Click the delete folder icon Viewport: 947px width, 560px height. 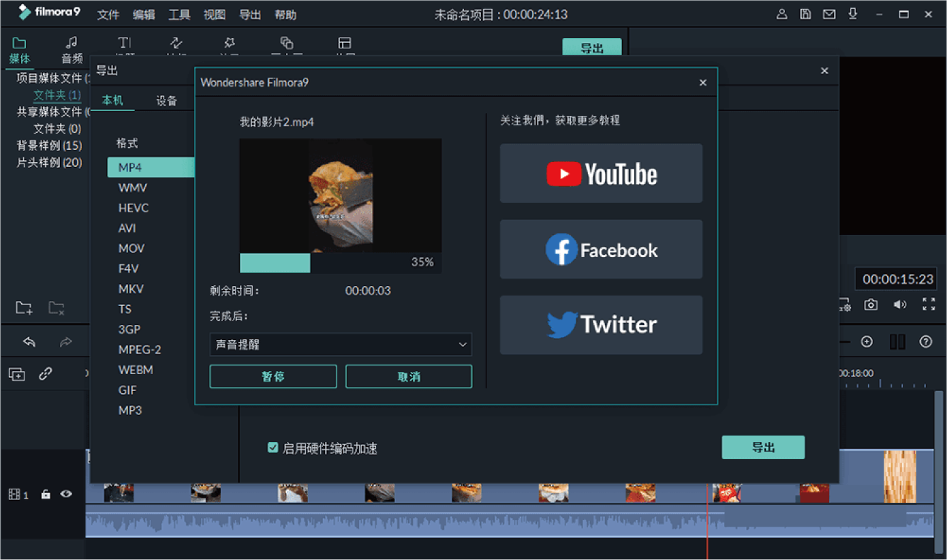point(57,308)
